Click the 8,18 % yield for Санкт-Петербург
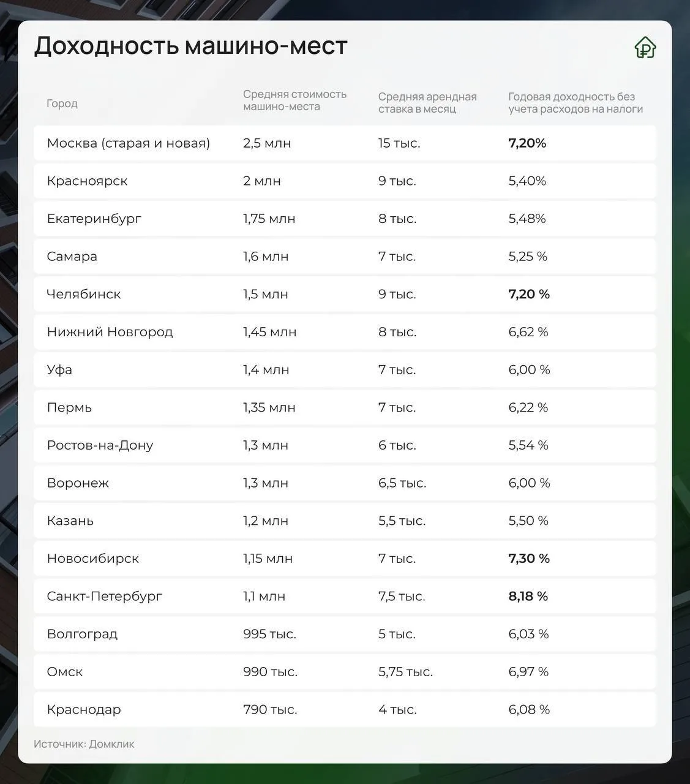This screenshot has width=690, height=784. (528, 596)
